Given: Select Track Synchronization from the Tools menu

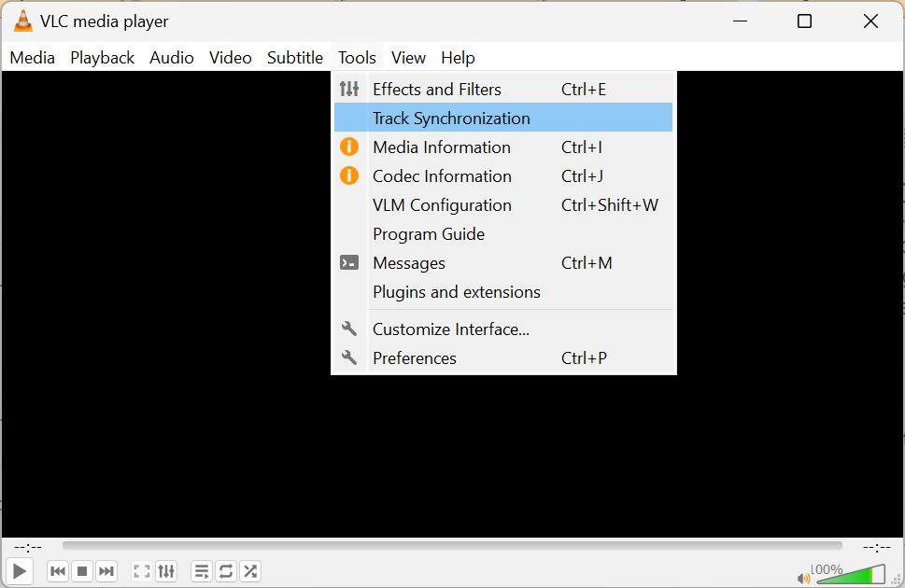Looking at the screenshot, I should 451,118.
